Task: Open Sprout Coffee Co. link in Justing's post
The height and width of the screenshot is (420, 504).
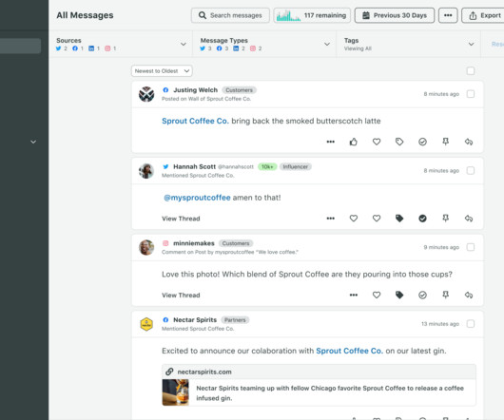Action: [x=195, y=121]
